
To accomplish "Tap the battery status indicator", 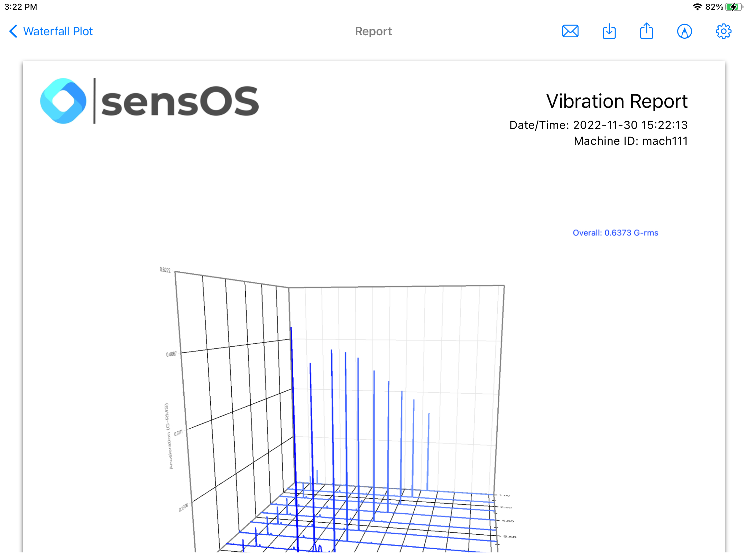I will [734, 7].
